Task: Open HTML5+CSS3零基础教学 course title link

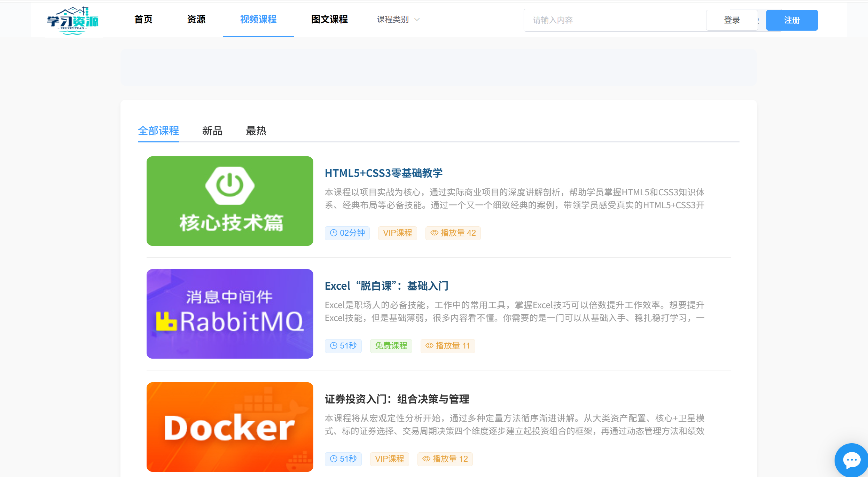Action: tap(383, 173)
